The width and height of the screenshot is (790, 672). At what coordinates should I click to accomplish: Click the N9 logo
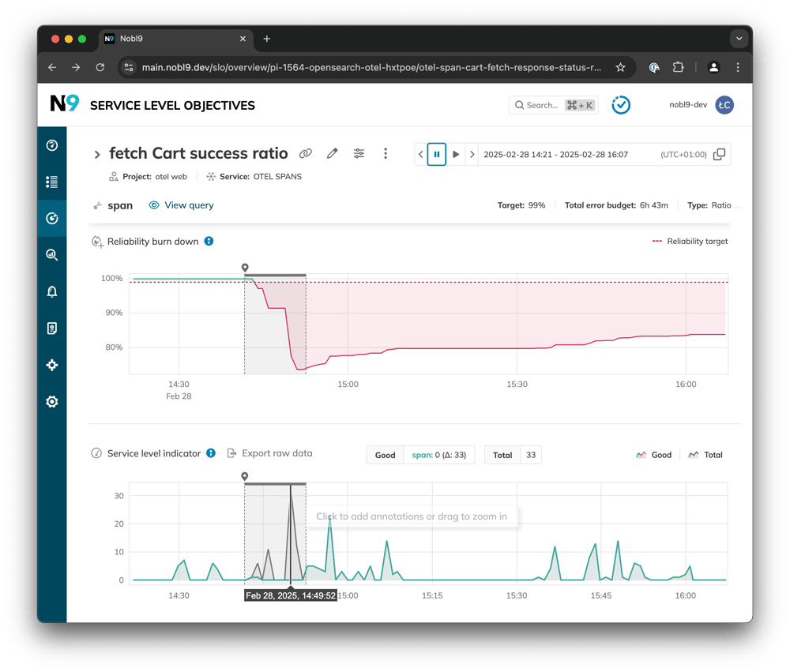click(x=65, y=103)
